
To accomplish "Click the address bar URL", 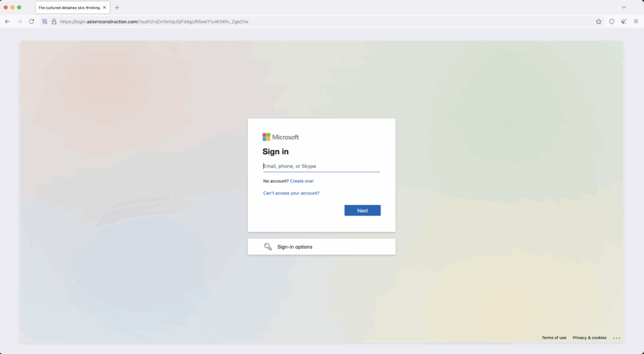I will [x=154, y=21].
